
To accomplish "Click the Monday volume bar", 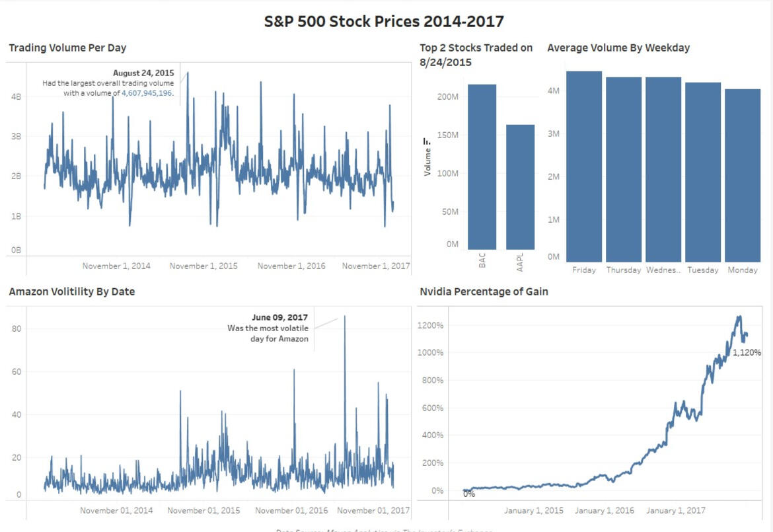I will click(x=742, y=176).
